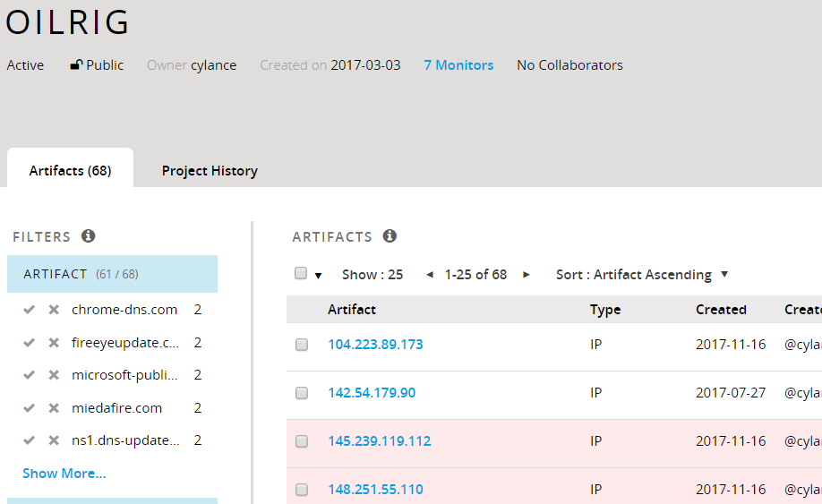Exclude fireeyeupdate filter with X icon
Viewport: 822px width, 504px height.
pyautogui.click(x=54, y=343)
